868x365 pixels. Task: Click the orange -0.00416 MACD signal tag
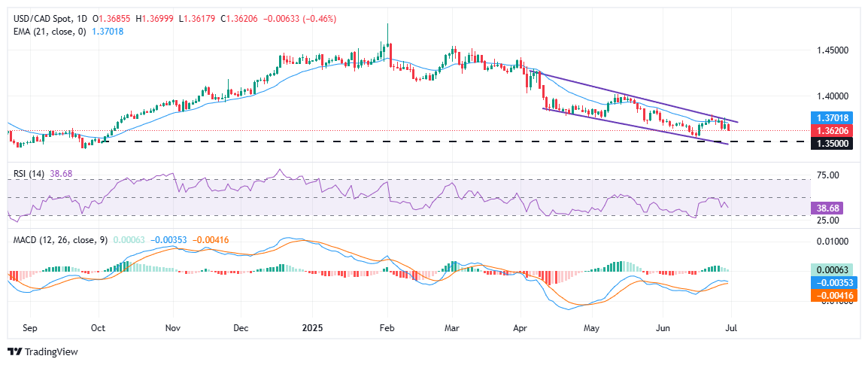(833, 296)
